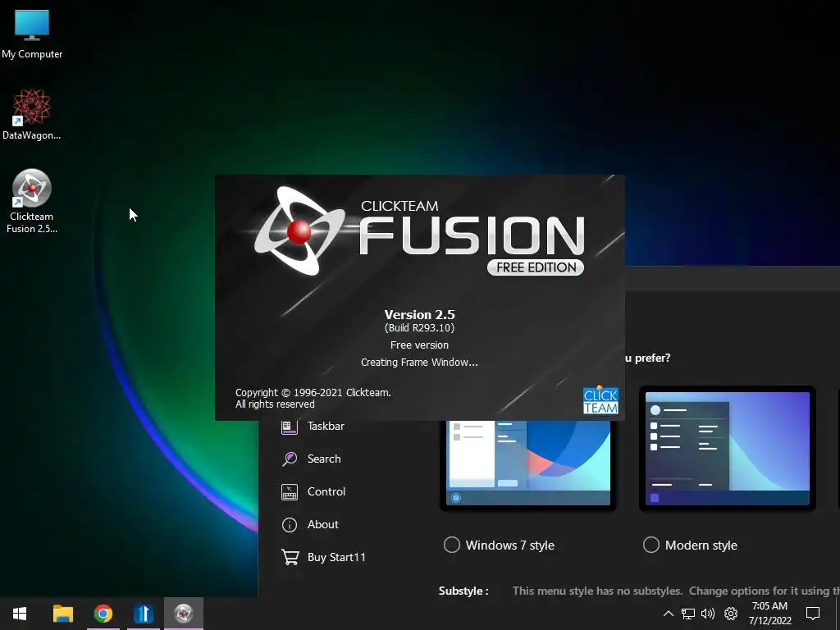The width and height of the screenshot is (840, 630).
Task: Click the Control keyboard sidebar icon
Action: 290,492
